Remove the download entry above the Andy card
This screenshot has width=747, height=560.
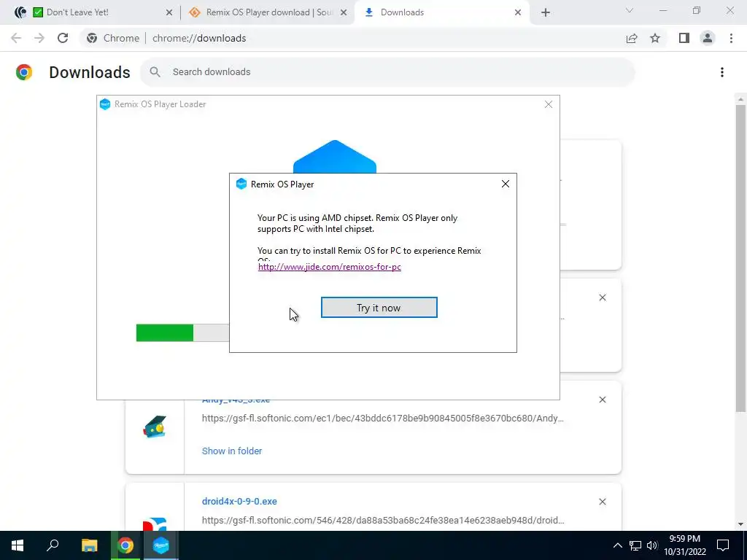[602, 297]
